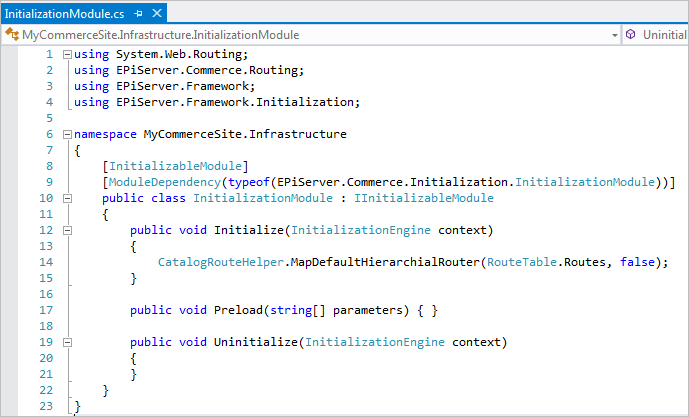Click the Initialize method name on line 12
The image size is (689, 417).
[249, 230]
